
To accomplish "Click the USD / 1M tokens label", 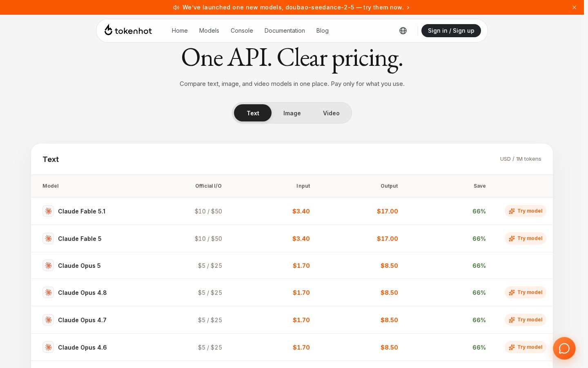I will pos(521,159).
